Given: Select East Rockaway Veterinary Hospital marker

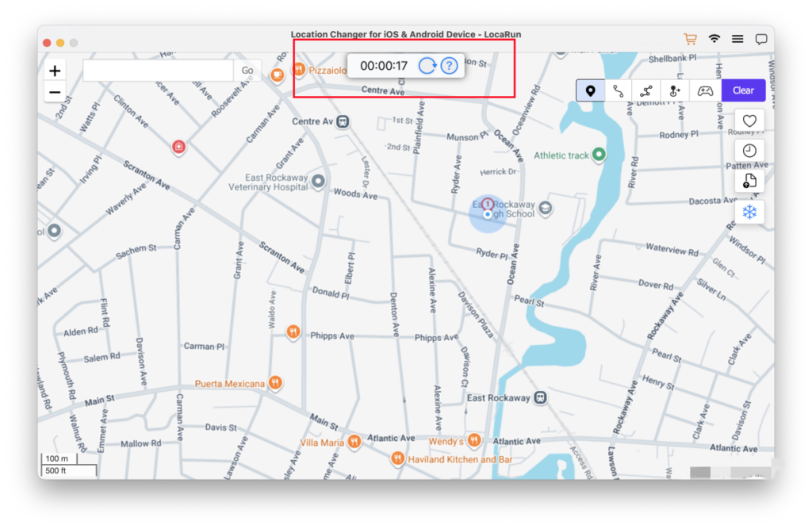Looking at the screenshot, I should point(319,182).
